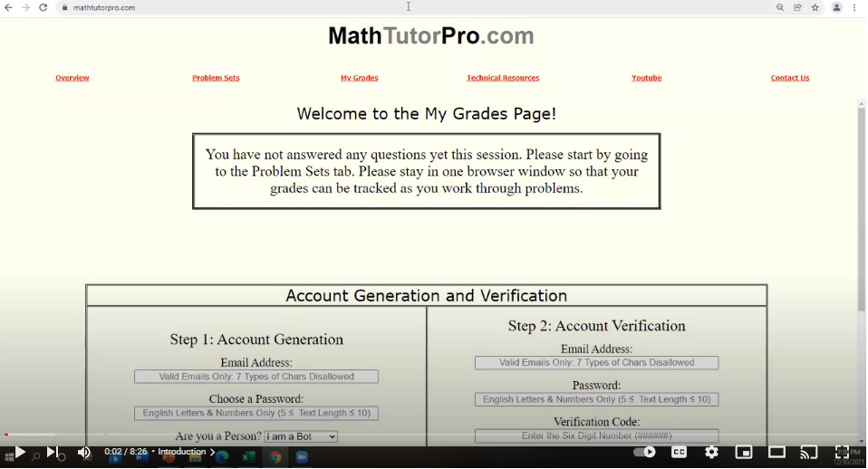Seek in the video progress bar
Image resolution: width=868 pixels, height=469 pixels.
[434, 435]
